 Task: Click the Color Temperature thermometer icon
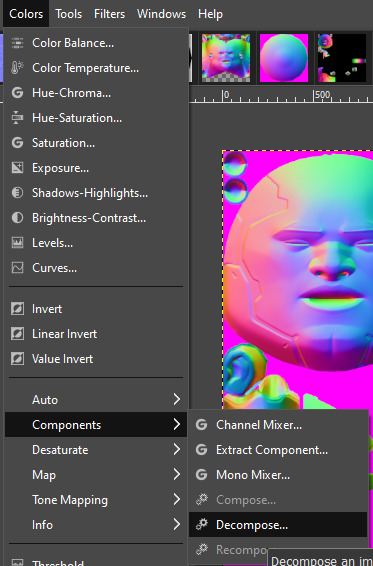pos(17,68)
